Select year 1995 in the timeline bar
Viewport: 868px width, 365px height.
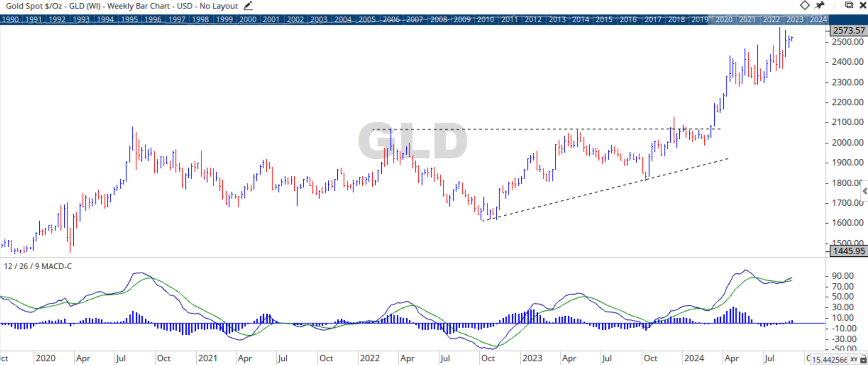tap(129, 19)
